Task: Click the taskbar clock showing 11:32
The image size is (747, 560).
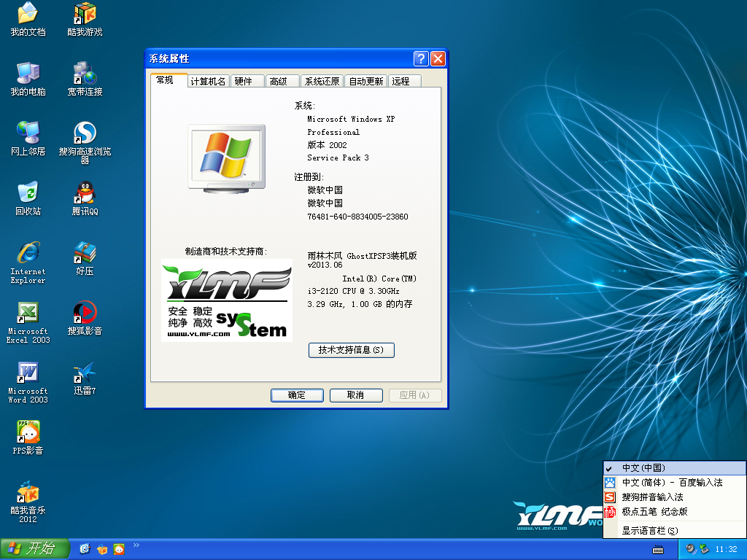Action: [726, 550]
